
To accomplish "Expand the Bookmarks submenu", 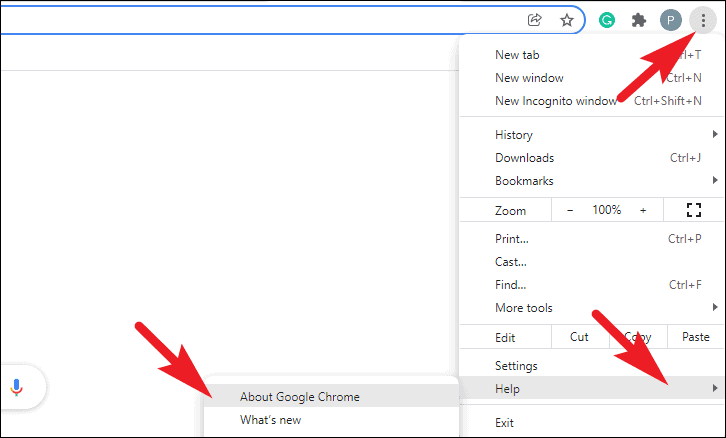I will pos(592,181).
